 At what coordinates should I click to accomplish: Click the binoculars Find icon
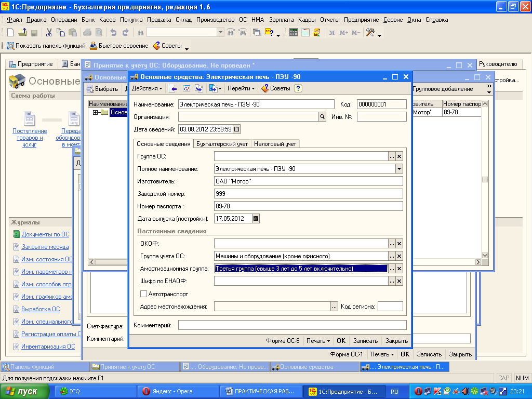pyautogui.click(x=140, y=33)
